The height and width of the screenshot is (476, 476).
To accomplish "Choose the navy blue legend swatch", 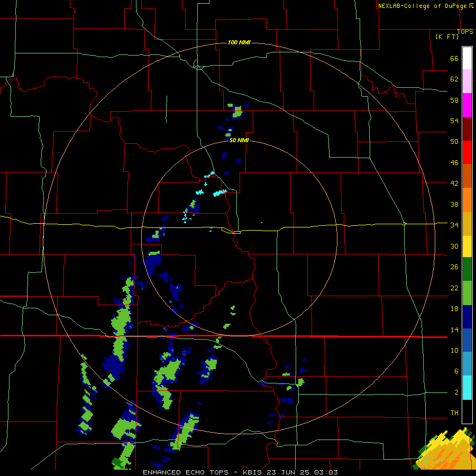I will 467,317.
